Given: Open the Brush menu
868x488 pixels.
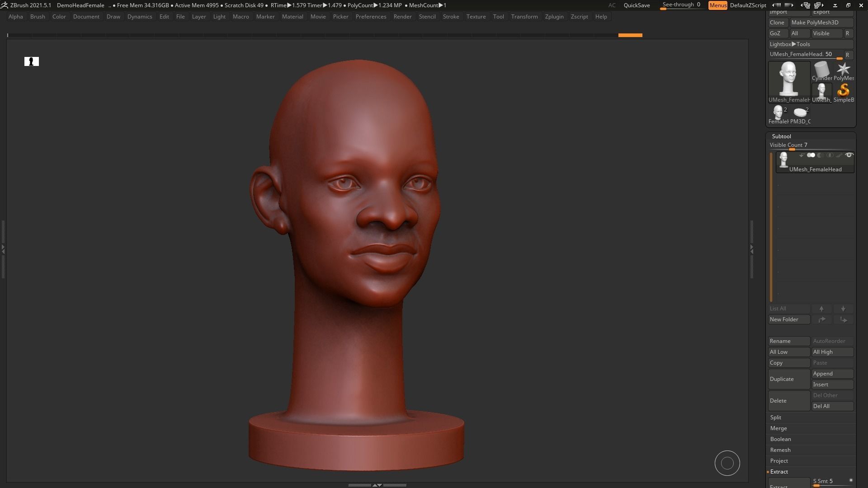Looking at the screenshot, I should click(x=38, y=17).
